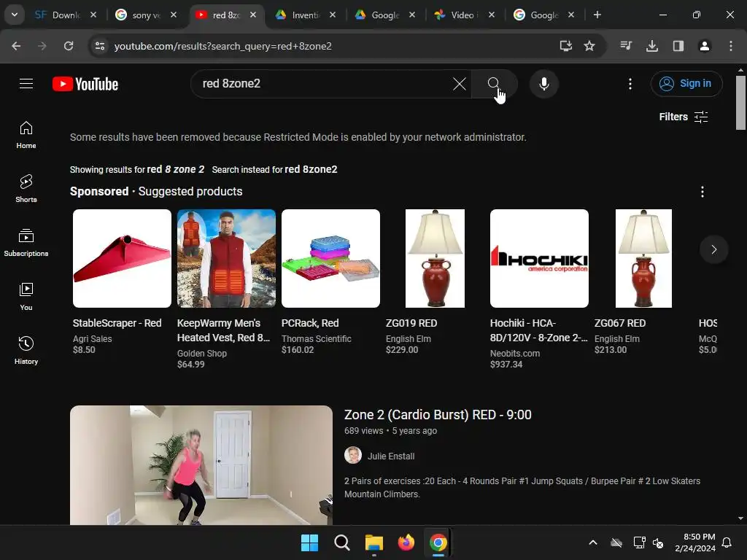Open Chrome three-dot menu

[x=731, y=46]
